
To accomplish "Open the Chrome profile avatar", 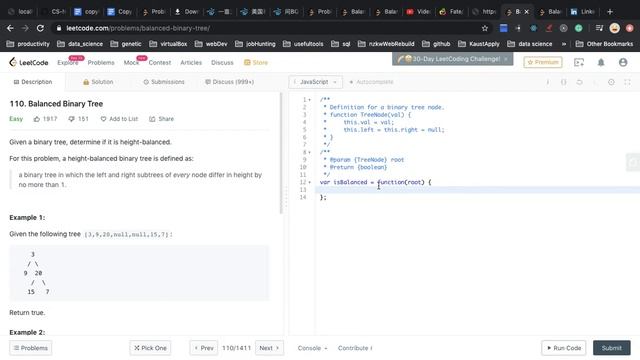I will pos(614,28).
